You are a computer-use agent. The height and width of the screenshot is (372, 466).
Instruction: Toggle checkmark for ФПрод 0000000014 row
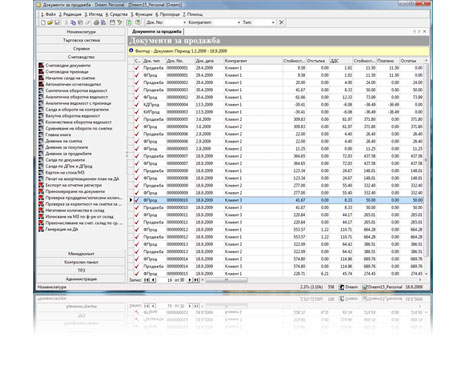coord(137,259)
